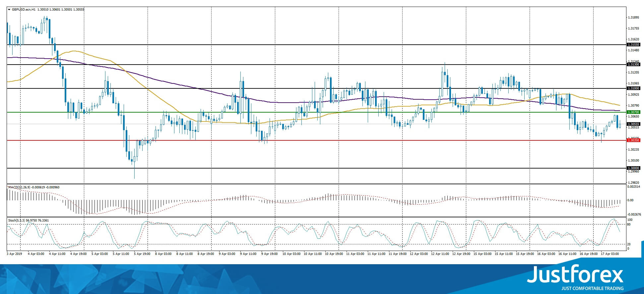Image resolution: width=644 pixels, height=294 pixels.
Task: Click the 1.31755 price axis label
Action: point(633,28)
